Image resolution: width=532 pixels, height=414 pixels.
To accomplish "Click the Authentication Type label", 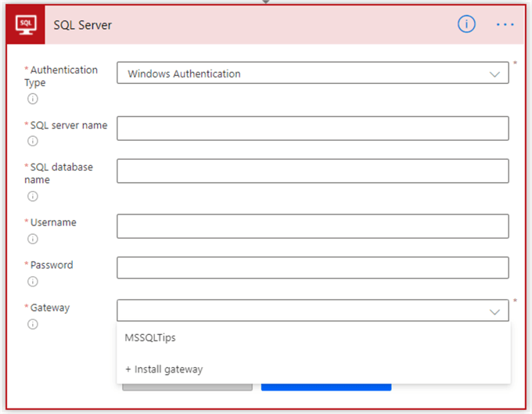I will pos(61,77).
